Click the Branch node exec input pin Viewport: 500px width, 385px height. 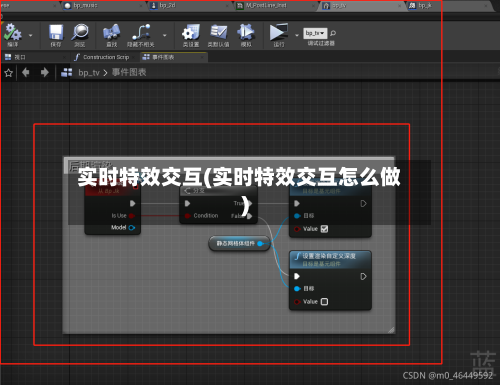188,203
